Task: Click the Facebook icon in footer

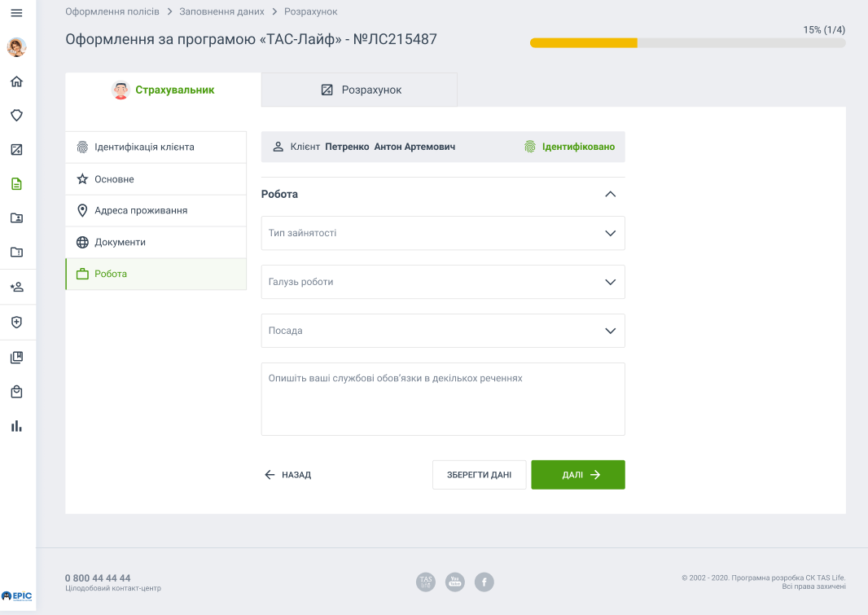Action: point(484,582)
